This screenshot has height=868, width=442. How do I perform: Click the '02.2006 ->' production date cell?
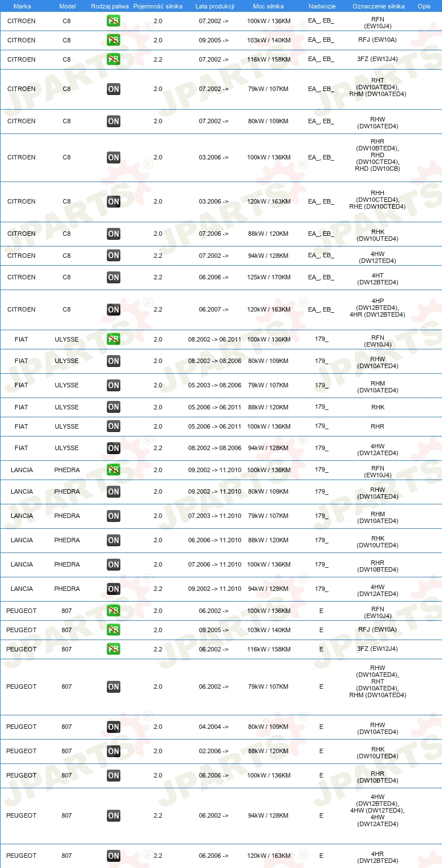[214, 751]
